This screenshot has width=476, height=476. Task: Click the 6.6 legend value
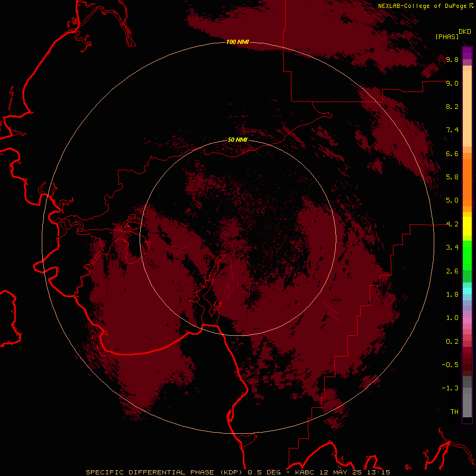(452, 153)
